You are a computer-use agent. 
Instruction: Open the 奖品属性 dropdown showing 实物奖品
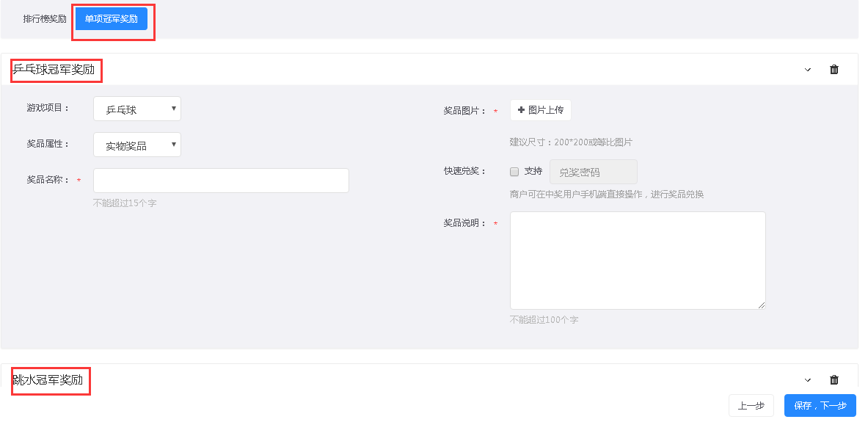(x=137, y=145)
